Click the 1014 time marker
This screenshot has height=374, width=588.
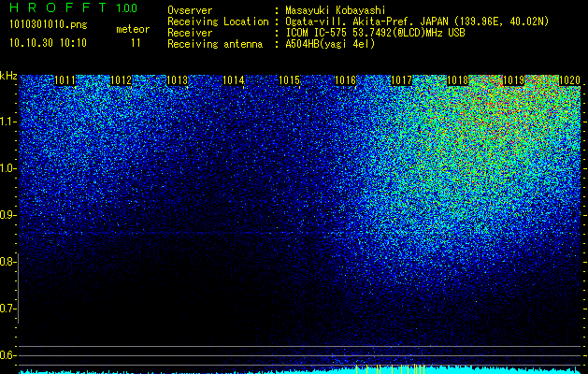[234, 80]
